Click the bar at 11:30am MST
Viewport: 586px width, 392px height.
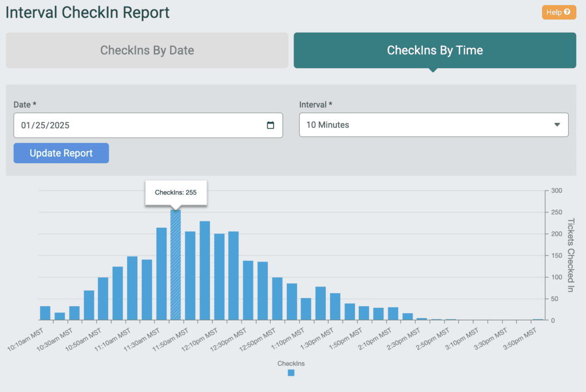coord(161,274)
